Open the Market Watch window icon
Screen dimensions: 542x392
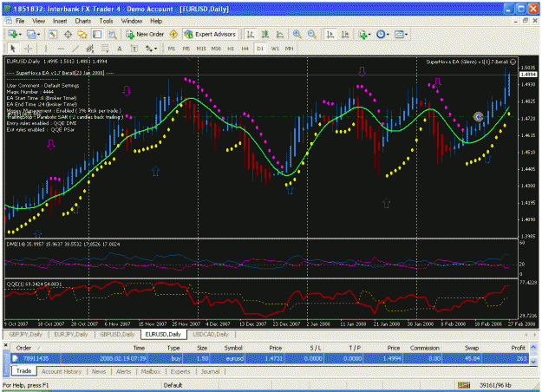coord(53,34)
